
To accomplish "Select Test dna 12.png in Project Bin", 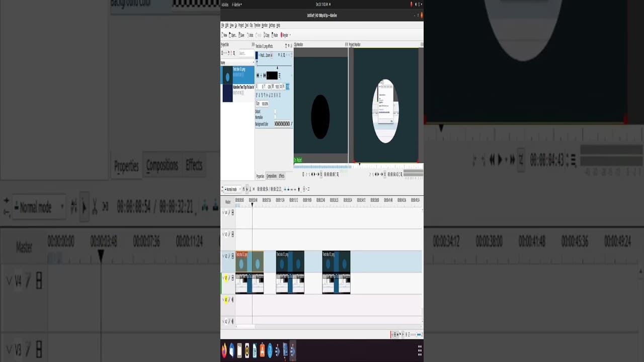I will pyautogui.click(x=237, y=74).
